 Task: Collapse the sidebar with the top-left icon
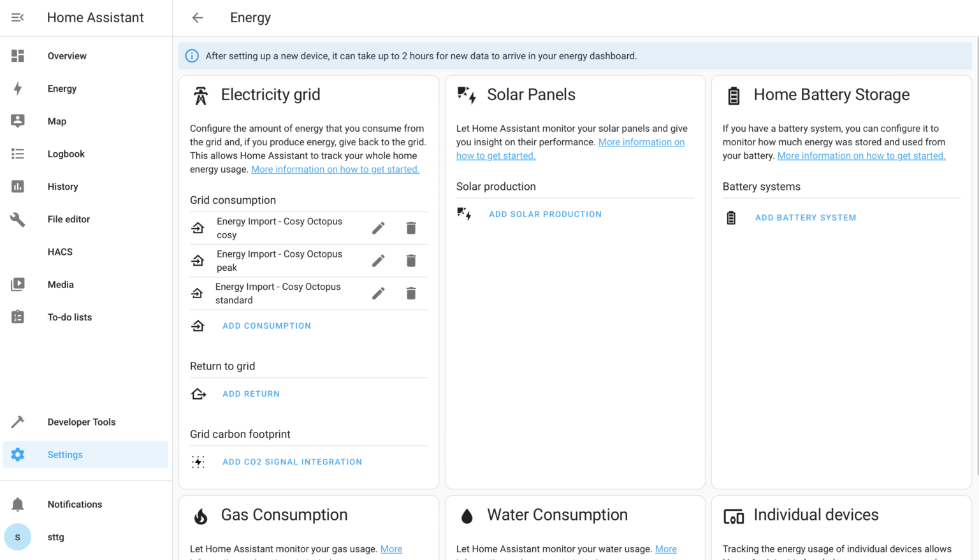coord(17,17)
